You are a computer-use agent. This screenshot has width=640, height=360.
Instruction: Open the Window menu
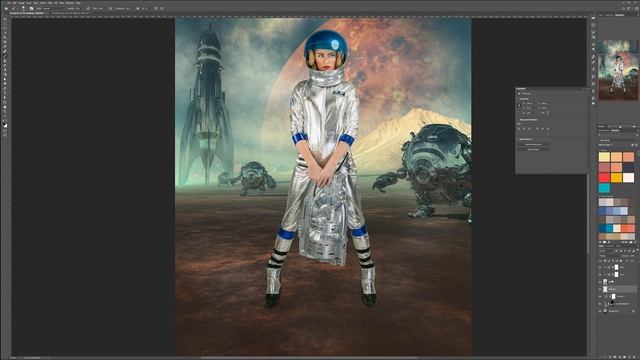coord(69,3)
